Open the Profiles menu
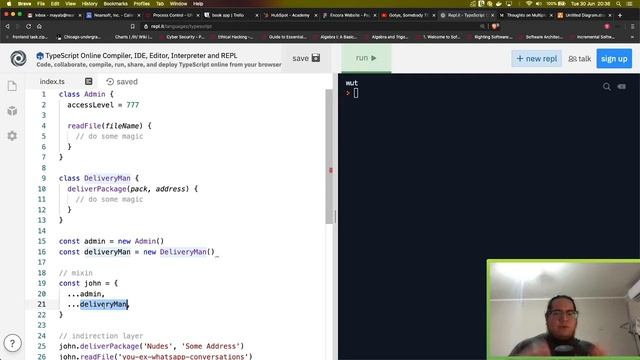The width and height of the screenshot is (640, 360). click(x=142, y=4)
